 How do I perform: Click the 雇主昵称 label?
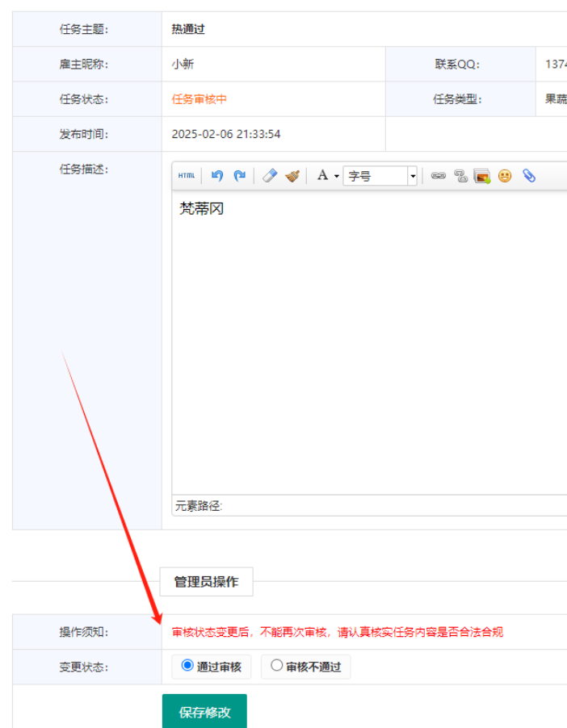pyautogui.click(x=84, y=64)
